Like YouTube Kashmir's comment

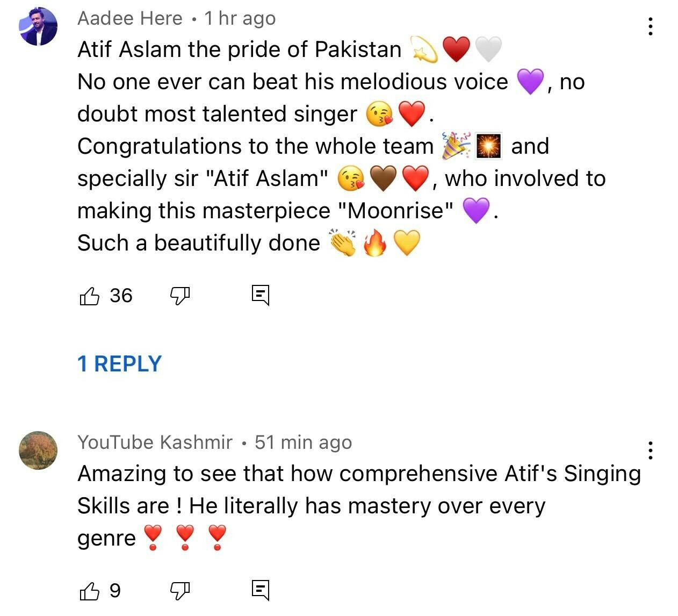89,591
